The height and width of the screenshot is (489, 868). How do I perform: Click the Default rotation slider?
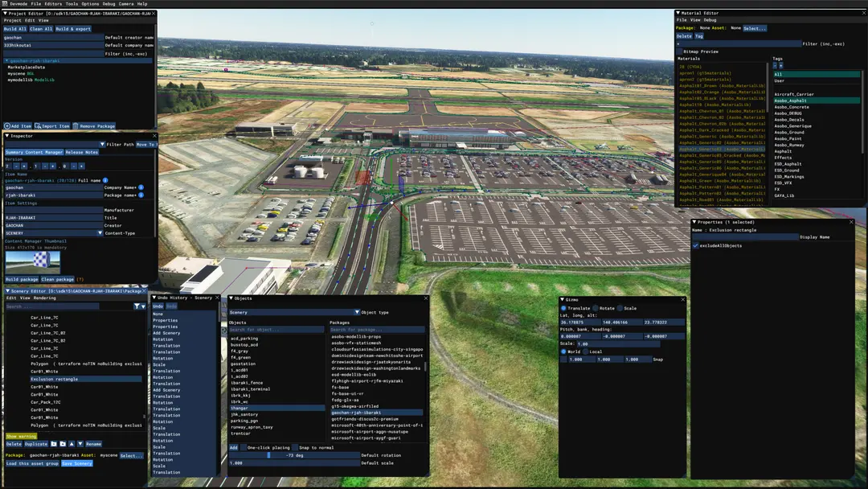pos(294,455)
